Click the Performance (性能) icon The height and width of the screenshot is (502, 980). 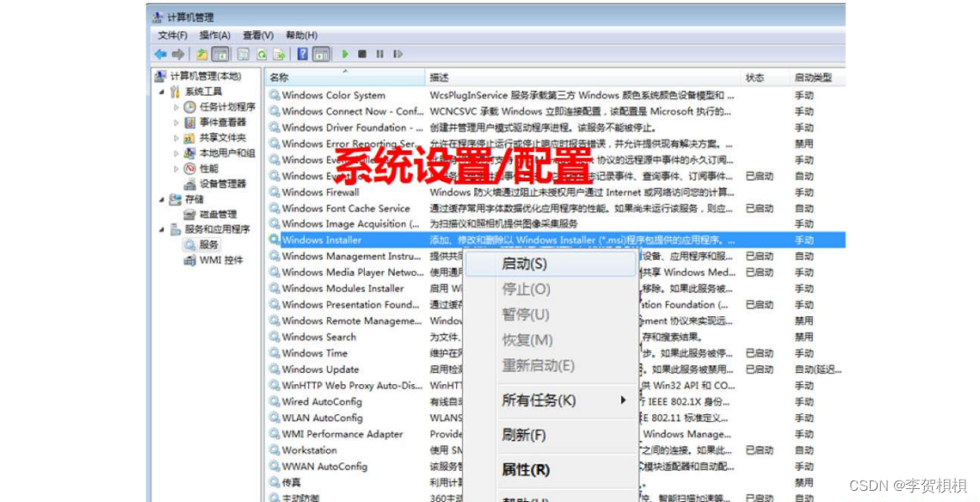click(x=190, y=168)
